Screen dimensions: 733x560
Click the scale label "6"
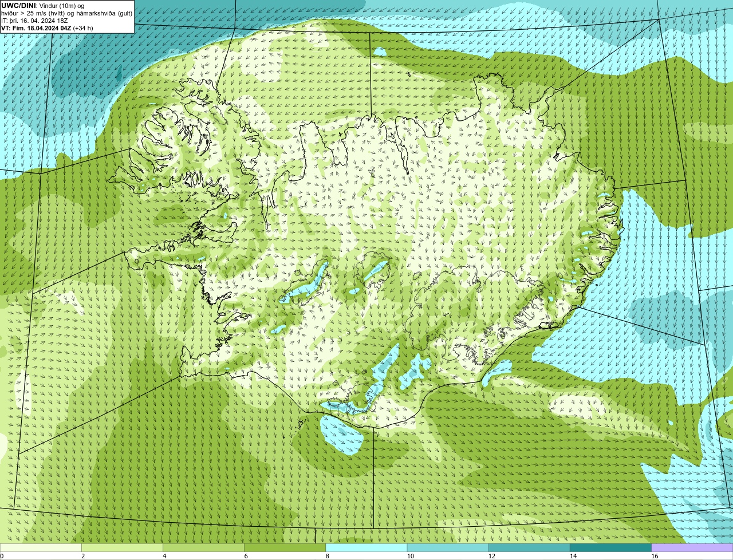246,556
